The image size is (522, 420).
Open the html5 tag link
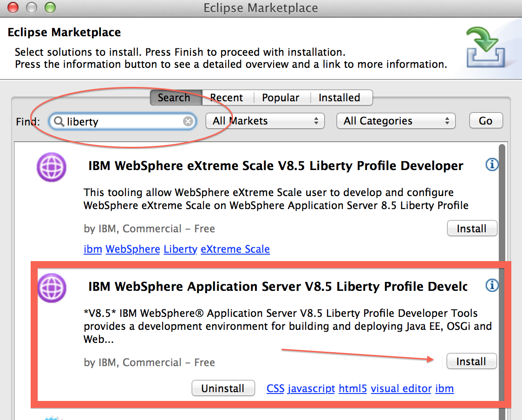(x=353, y=389)
